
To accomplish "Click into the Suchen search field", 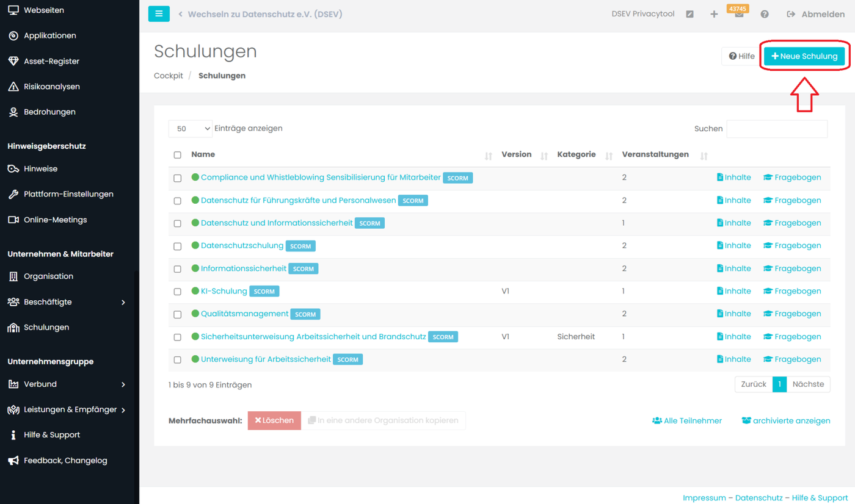I will [x=777, y=129].
